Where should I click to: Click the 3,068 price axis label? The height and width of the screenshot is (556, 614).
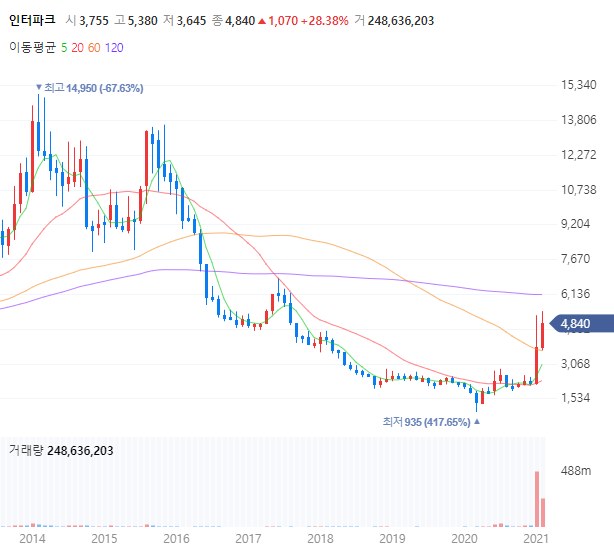point(575,364)
